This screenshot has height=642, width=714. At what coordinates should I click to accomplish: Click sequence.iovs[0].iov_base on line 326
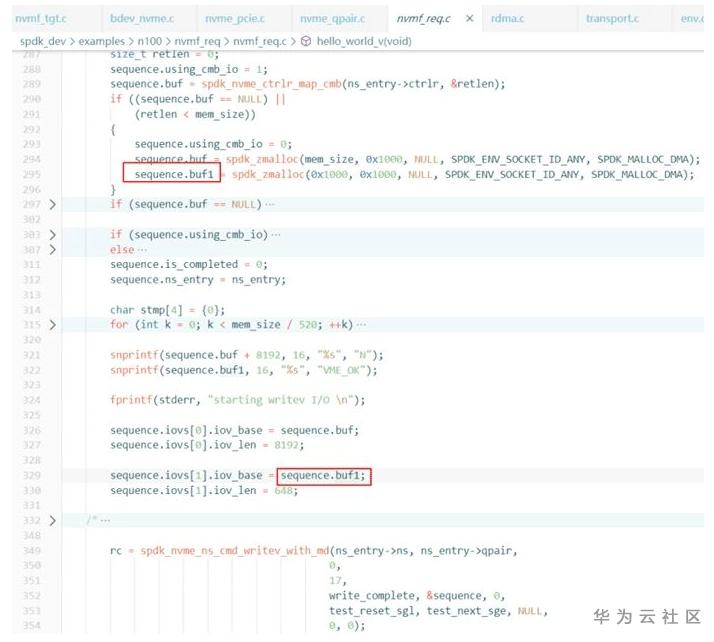point(186,430)
